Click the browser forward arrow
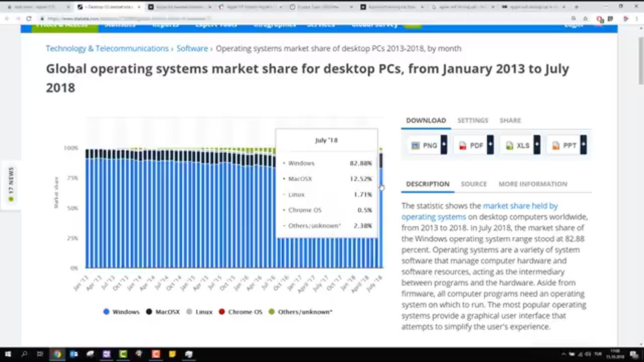644x362 pixels. coord(18,19)
